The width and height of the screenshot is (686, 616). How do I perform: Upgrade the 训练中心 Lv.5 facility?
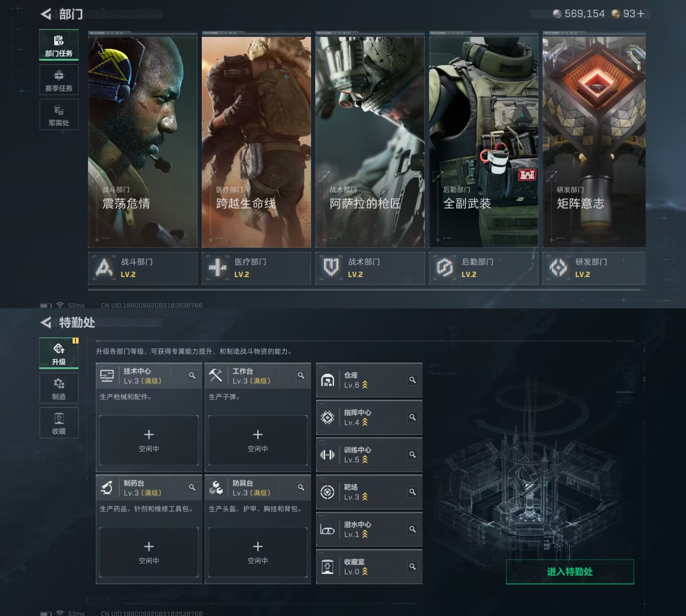point(365,460)
